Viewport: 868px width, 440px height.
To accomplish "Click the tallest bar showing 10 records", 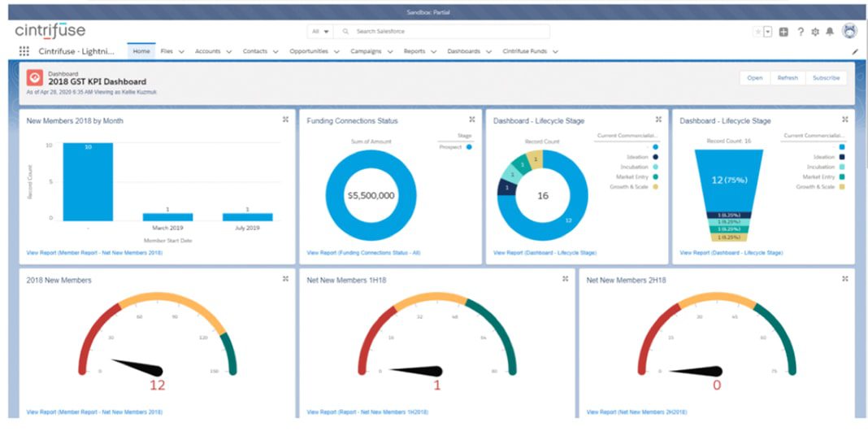I will pyautogui.click(x=88, y=181).
